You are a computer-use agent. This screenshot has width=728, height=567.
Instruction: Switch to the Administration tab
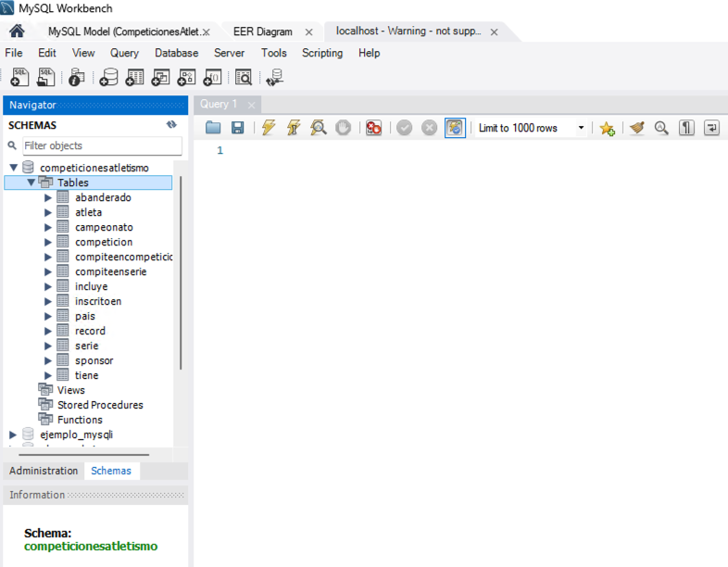coord(44,471)
